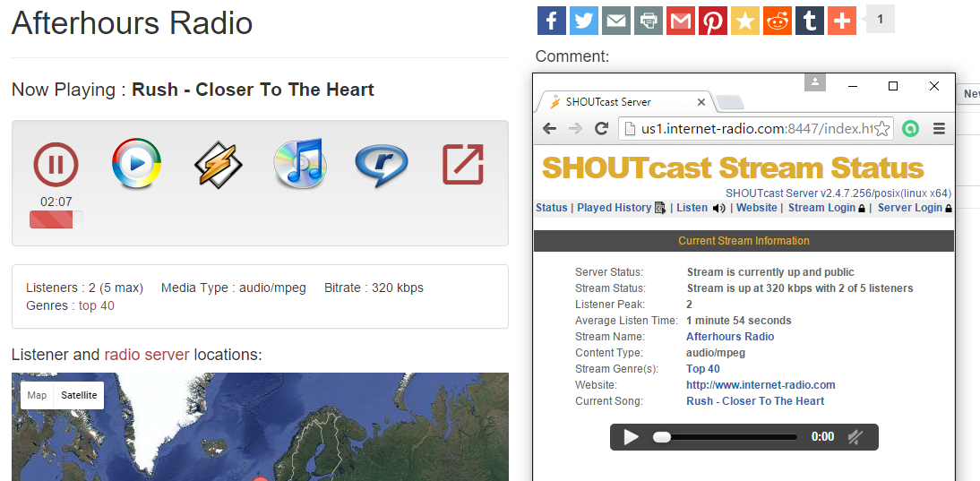
Task: Open stream in iTunes
Action: click(x=299, y=165)
